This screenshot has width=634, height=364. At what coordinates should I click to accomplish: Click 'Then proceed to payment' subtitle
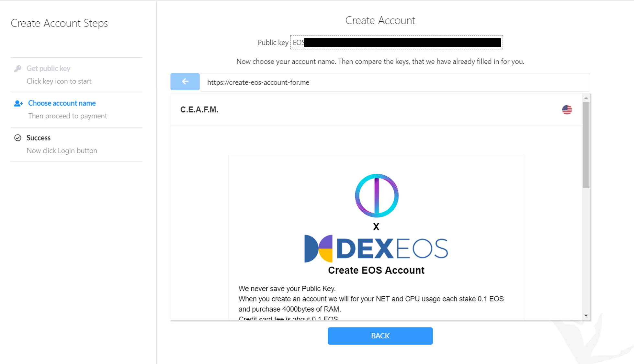[67, 116]
